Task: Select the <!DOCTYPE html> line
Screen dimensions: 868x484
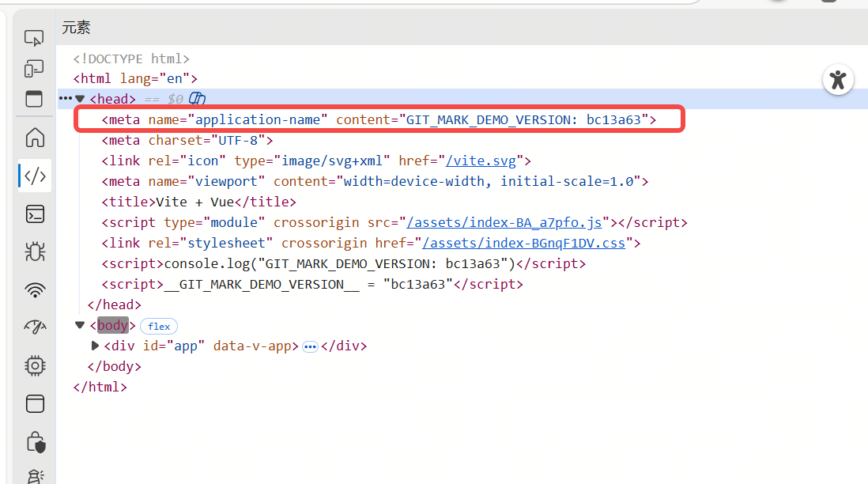Action: point(131,59)
